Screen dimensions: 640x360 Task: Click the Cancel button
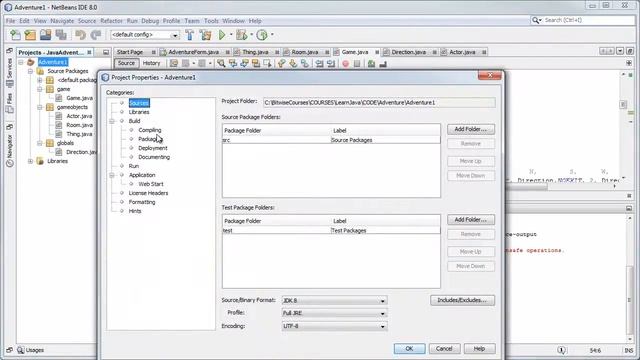click(x=444, y=349)
